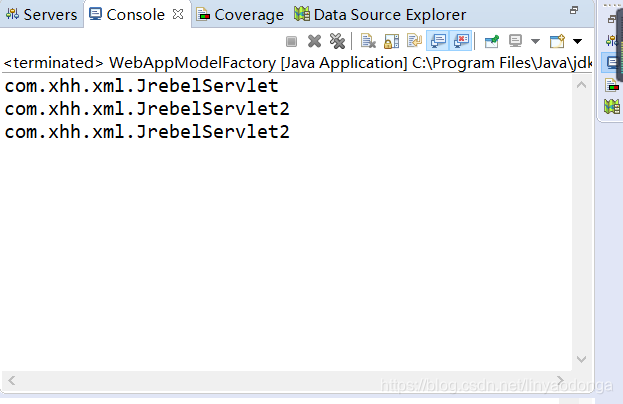The image size is (623, 404).
Task: Click the vertical scrollbar up arrow
Action: pyautogui.click(x=581, y=85)
